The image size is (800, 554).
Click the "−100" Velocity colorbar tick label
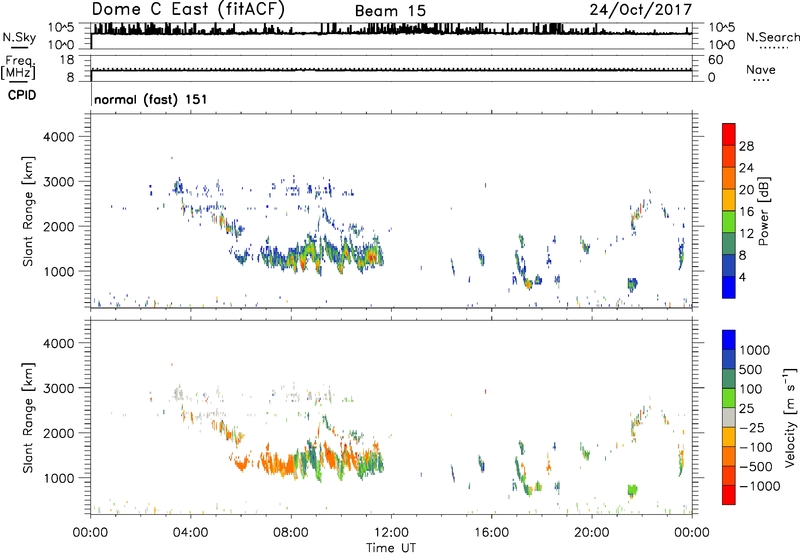point(755,447)
